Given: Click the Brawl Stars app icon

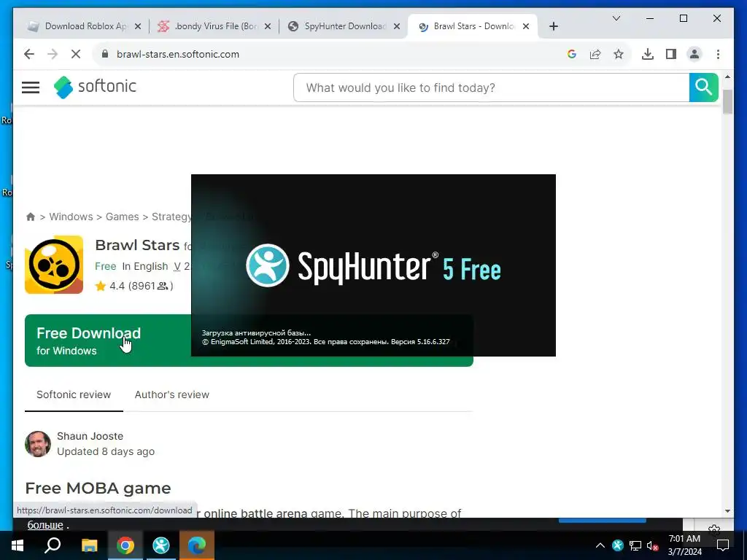Looking at the screenshot, I should (54, 264).
